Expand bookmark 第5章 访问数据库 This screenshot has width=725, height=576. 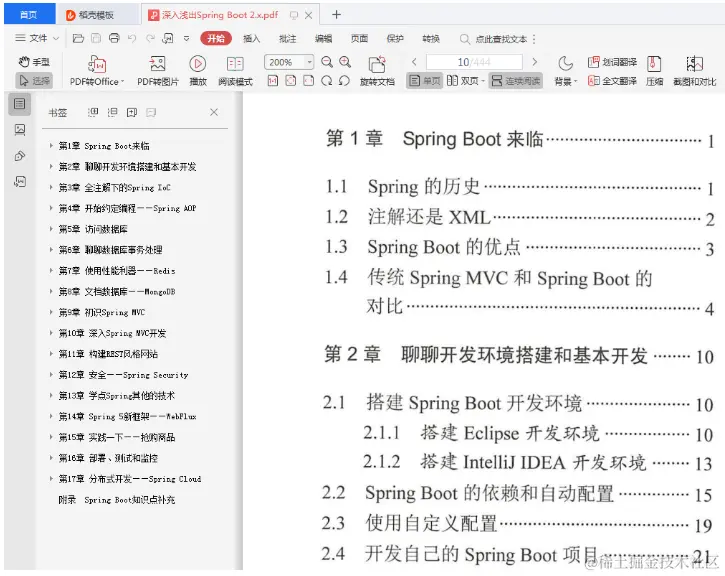pos(51,228)
